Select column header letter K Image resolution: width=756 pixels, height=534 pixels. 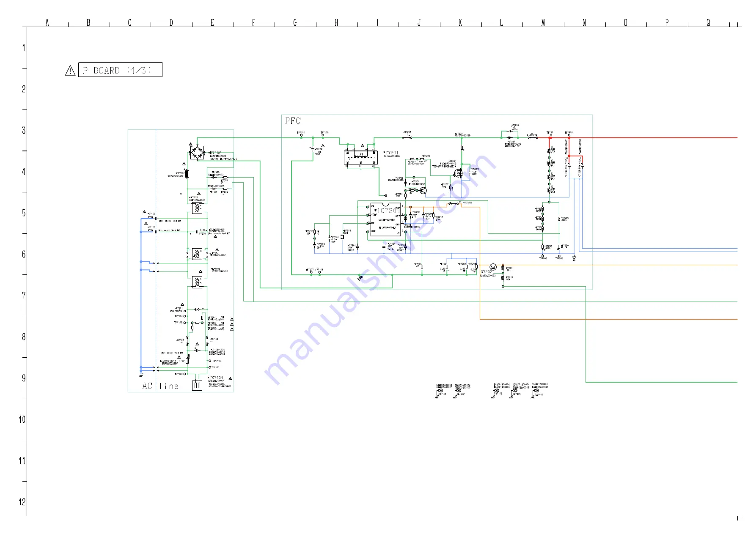[x=460, y=22]
